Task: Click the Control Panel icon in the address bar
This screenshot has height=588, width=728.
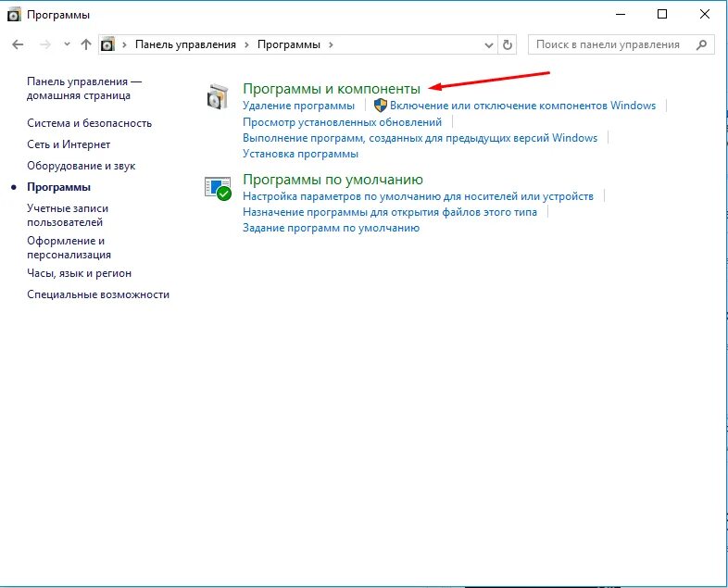Action: click(x=107, y=44)
